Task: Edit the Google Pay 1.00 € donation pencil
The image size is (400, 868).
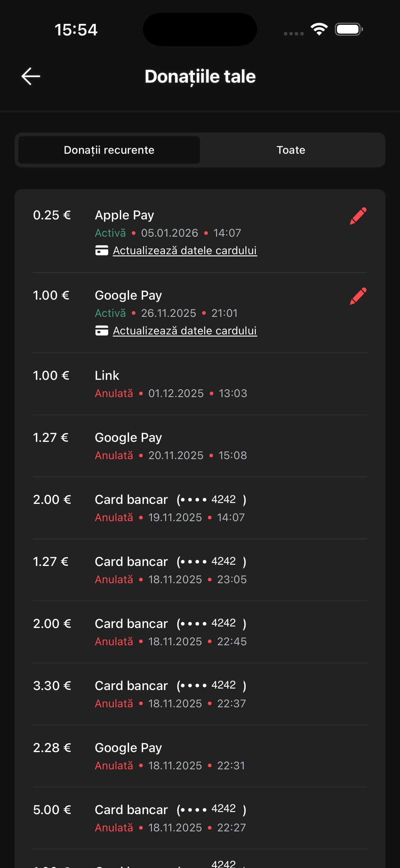Action: (358, 296)
